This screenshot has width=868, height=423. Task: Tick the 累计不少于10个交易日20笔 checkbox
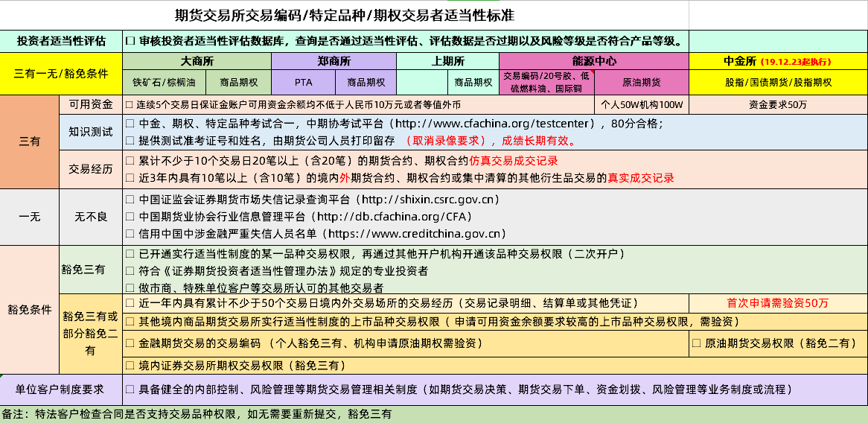131,160
